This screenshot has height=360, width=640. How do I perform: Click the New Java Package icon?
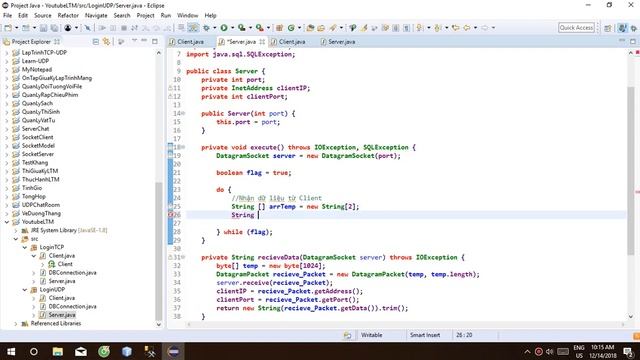(280, 28)
